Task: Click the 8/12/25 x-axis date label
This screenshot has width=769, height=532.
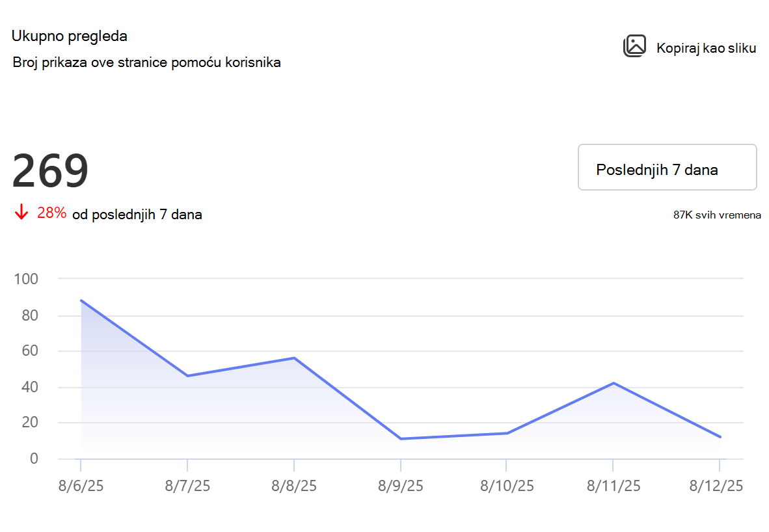Action: (x=716, y=486)
